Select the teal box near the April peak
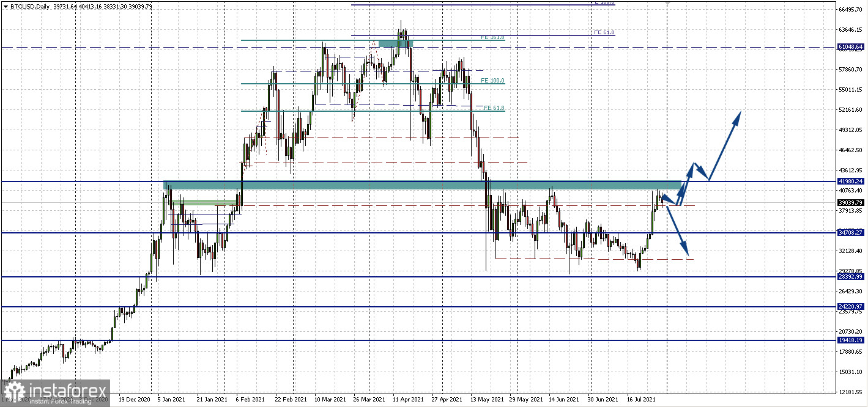 click(x=396, y=43)
